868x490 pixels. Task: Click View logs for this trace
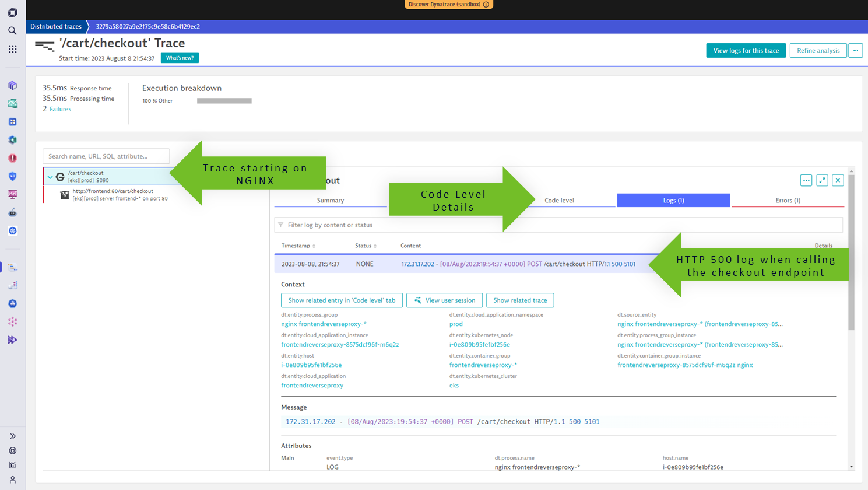coord(746,51)
